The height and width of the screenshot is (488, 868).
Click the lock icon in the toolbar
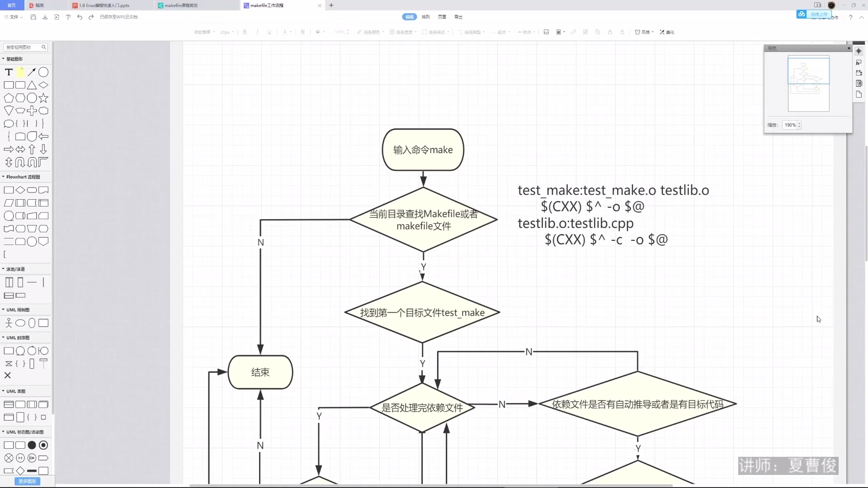click(x=610, y=32)
